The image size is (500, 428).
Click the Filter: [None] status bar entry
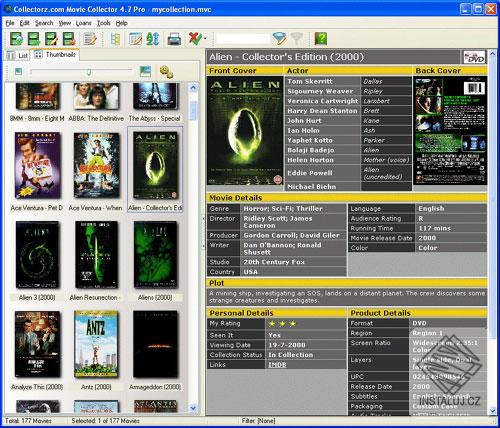pos(259,421)
